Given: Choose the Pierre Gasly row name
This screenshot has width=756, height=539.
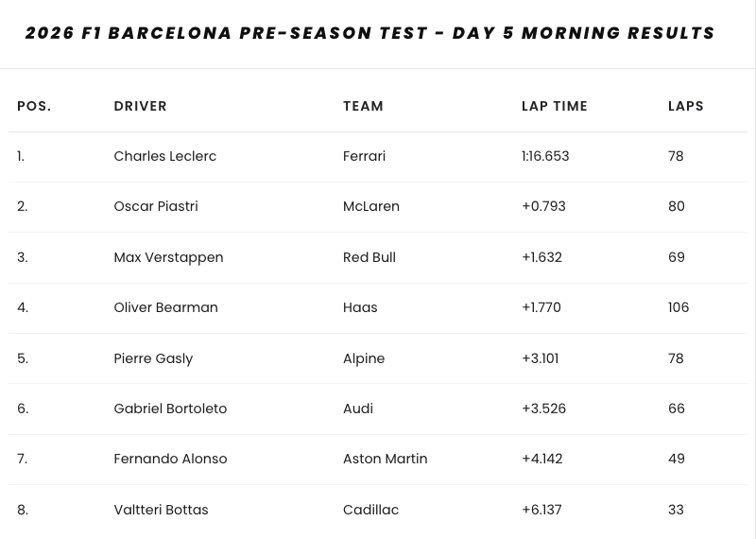Looking at the screenshot, I should (x=152, y=358).
